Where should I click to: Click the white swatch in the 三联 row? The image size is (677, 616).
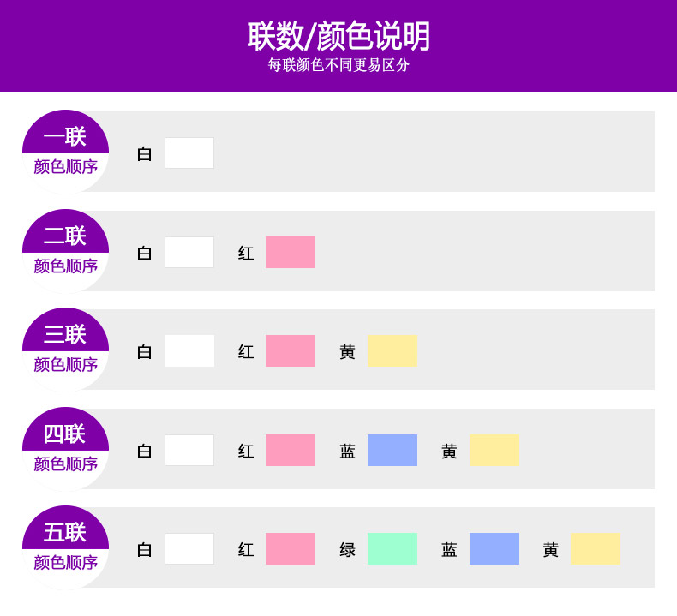[189, 351]
